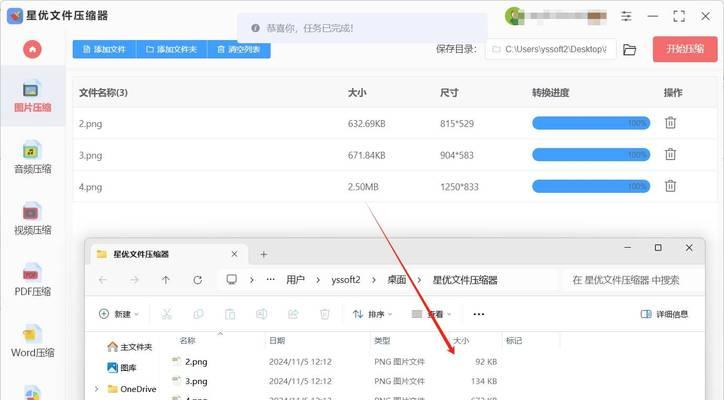Click the 2.png progress bar
This screenshot has width=724, height=400.
point(591,123)
